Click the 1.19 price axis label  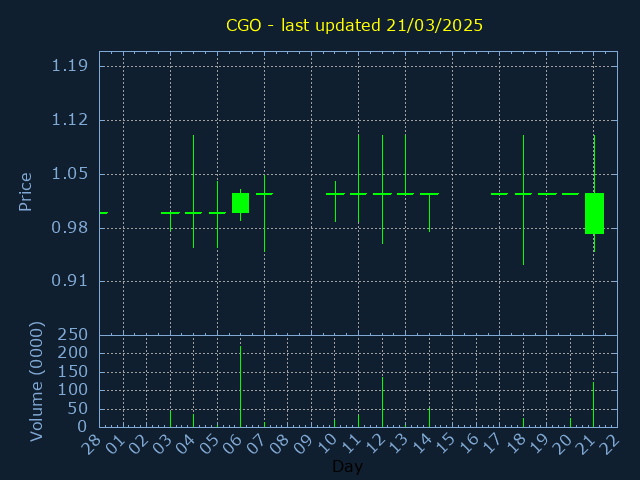pos(69,66)
